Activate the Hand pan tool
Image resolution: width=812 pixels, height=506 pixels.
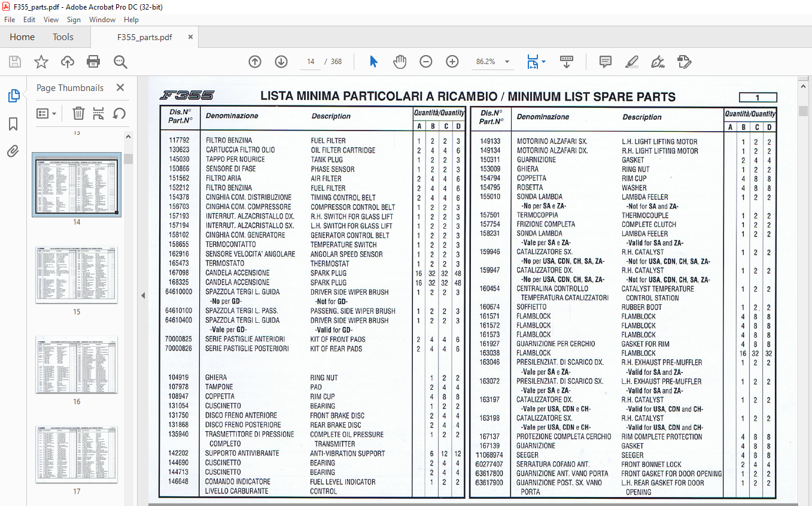click(x=400, y=62)
